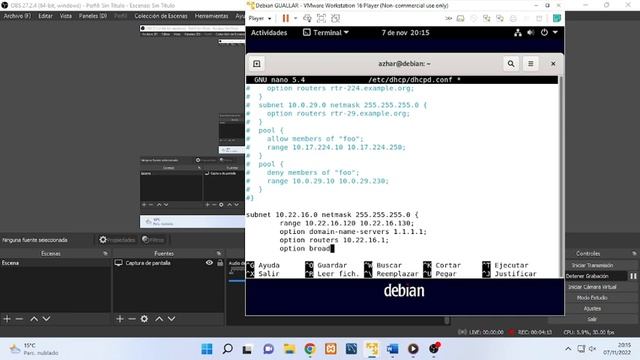Toggle visibility eye of Captura de pantalla
This screenshot has width=640, height=360.
coord(209,263)
